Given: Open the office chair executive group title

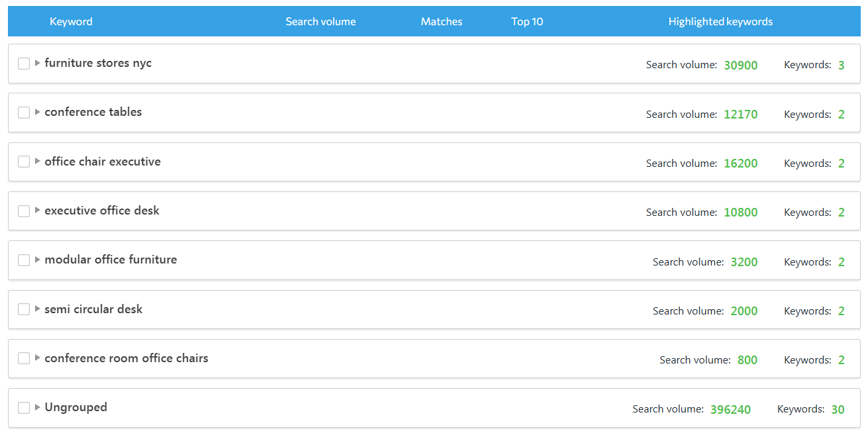Looking at the screenshot, I should (103, 162).
